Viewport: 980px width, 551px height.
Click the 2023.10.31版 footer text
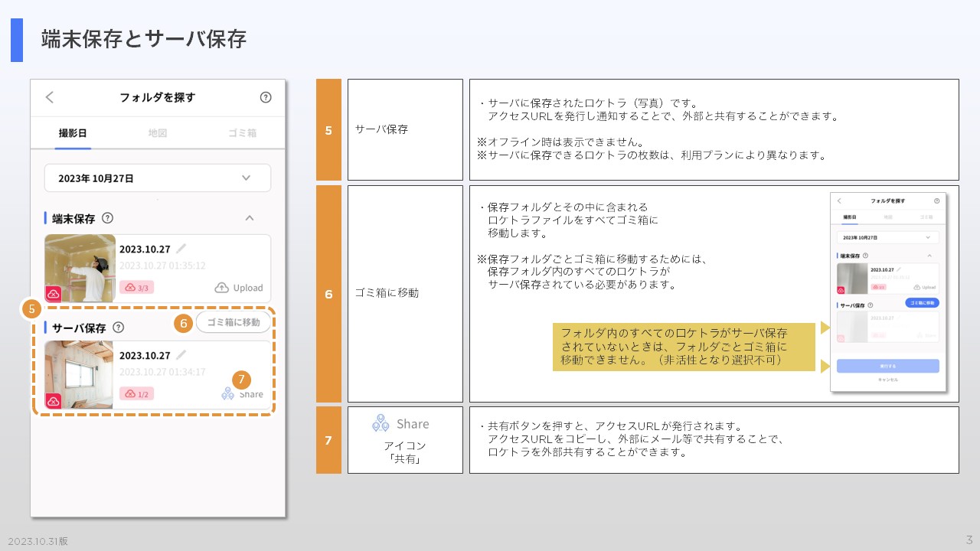click(x=38, y=541)
